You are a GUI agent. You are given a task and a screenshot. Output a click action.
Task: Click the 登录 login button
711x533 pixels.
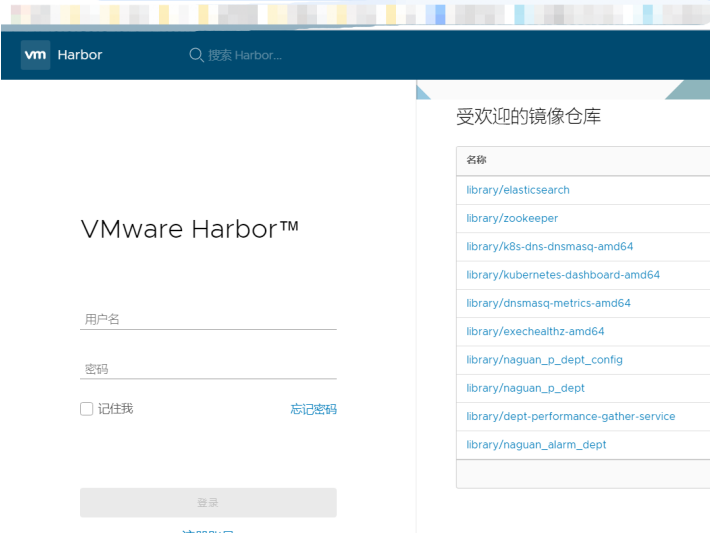(208, 503)
